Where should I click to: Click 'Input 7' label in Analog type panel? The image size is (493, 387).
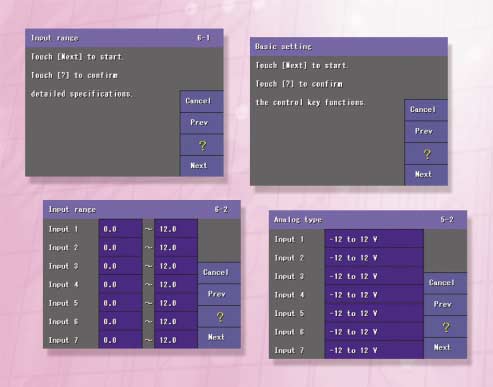coord(289,350)
